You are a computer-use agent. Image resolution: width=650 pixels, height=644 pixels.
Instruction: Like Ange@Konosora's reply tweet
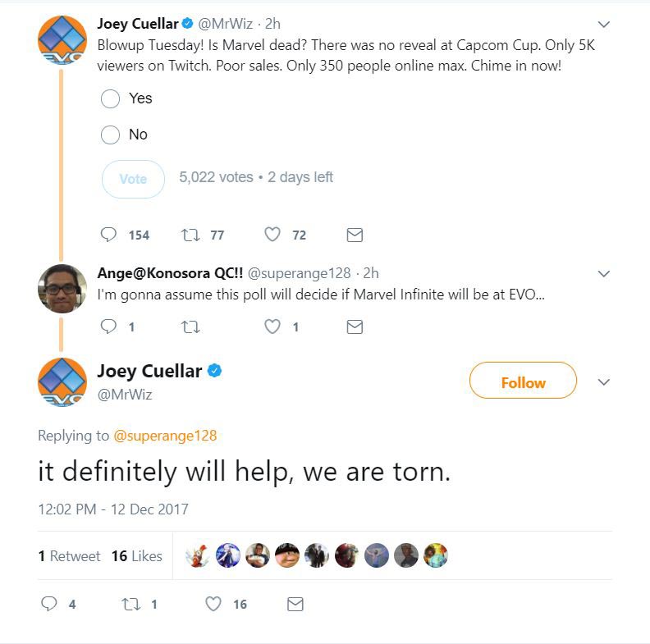tap(272, 327)
